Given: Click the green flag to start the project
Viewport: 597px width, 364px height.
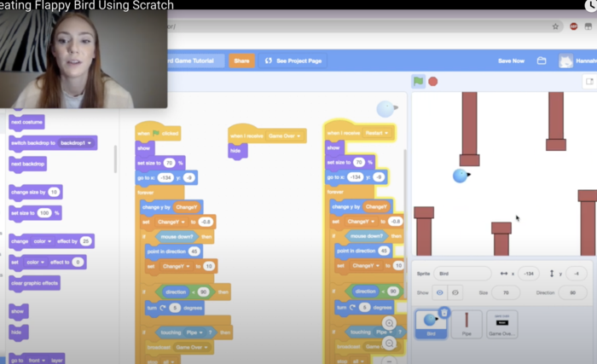Looking at the screenshot, I should [418, 81].
